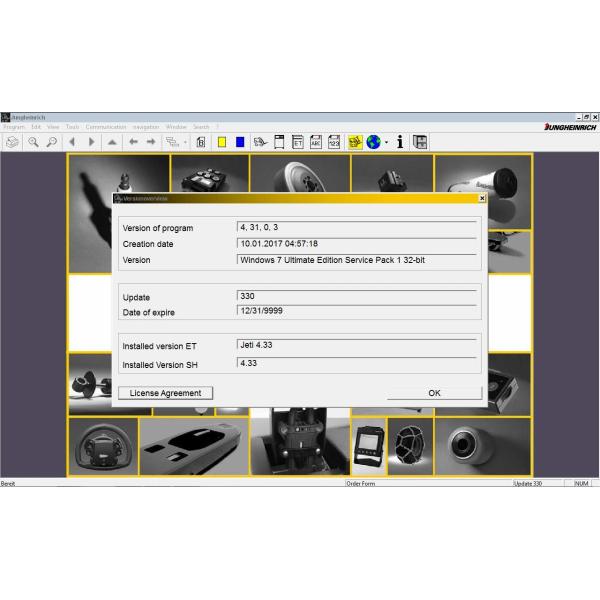Click the zoom in magnifier icon
Viewport: 600px width, 600px height.
click(33, 142)
